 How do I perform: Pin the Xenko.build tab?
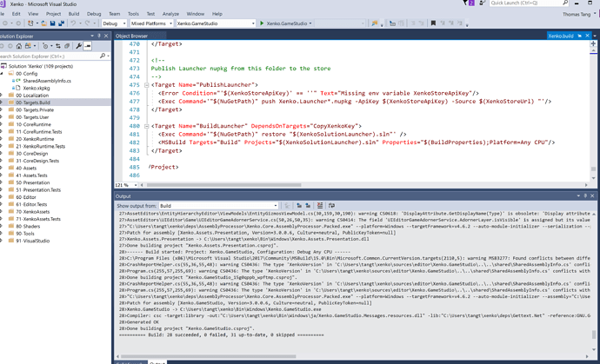click(x=580, y=36)
